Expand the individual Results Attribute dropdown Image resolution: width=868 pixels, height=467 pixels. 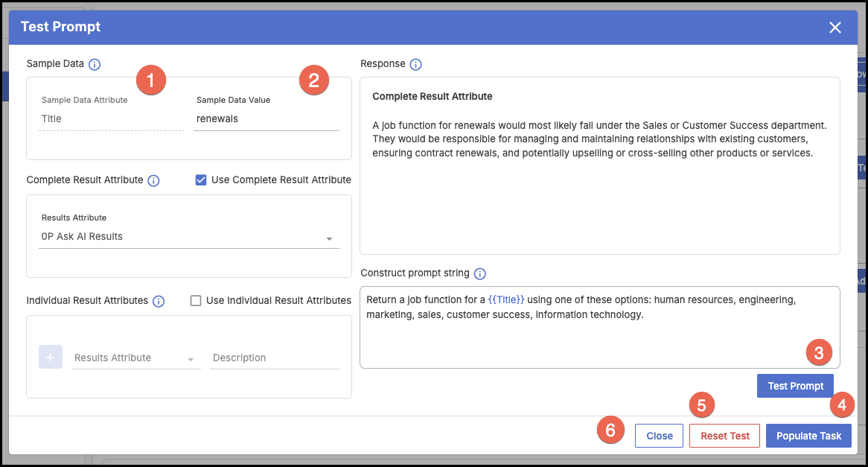137,358
